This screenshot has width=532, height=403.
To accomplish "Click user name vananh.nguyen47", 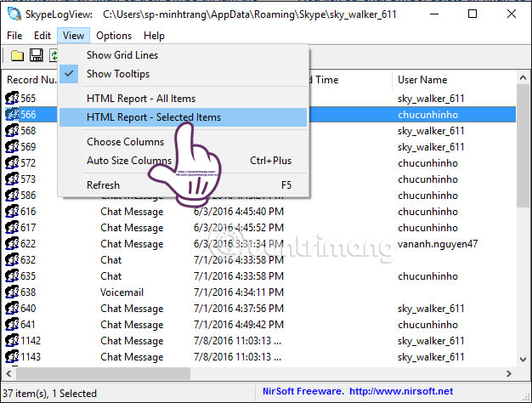I will click(x=438, y=244).
